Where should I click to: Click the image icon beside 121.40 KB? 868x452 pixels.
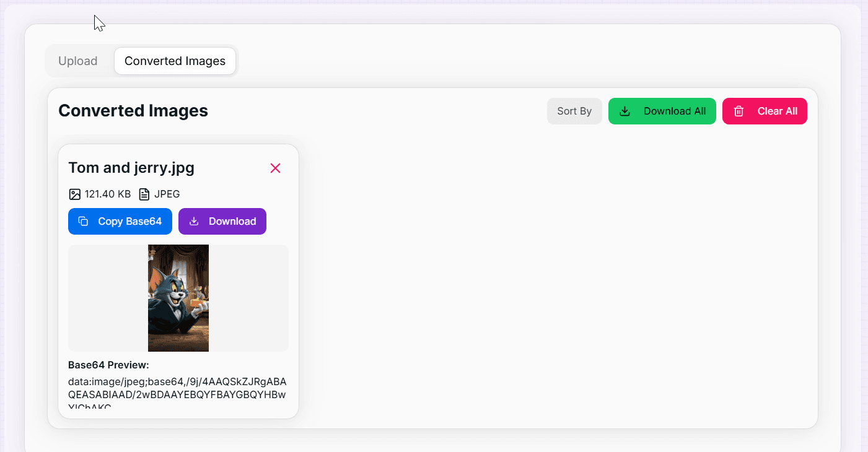pyautogui.click(x=74, y=194)
